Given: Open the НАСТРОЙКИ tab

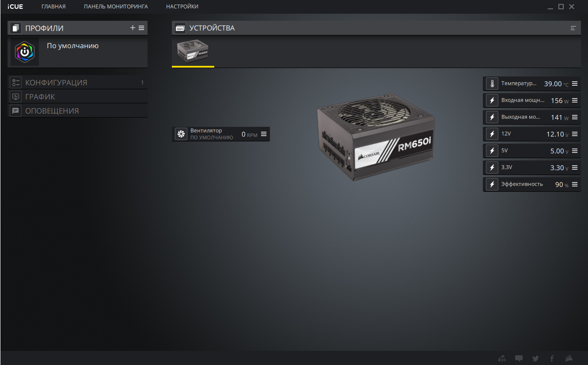Looking at the screenshot, I should point(182,7).
